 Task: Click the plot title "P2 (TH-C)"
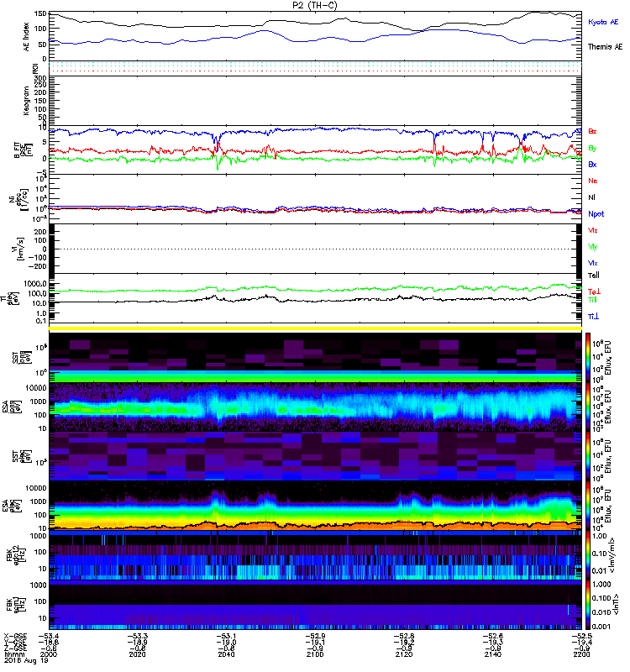point(314,5)
